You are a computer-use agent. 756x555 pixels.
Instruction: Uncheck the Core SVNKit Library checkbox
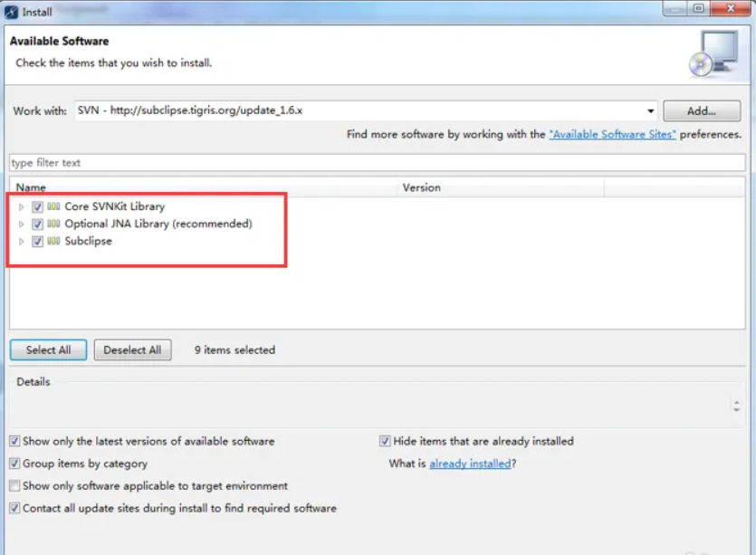pos(37,206)
